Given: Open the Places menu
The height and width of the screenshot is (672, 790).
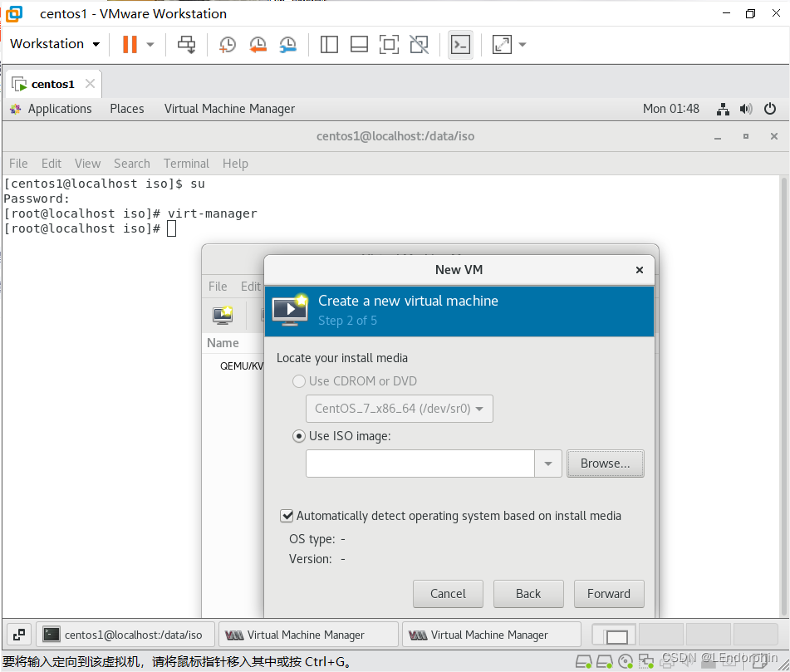Looking at the screenshot, I should (x=127, y=109).
